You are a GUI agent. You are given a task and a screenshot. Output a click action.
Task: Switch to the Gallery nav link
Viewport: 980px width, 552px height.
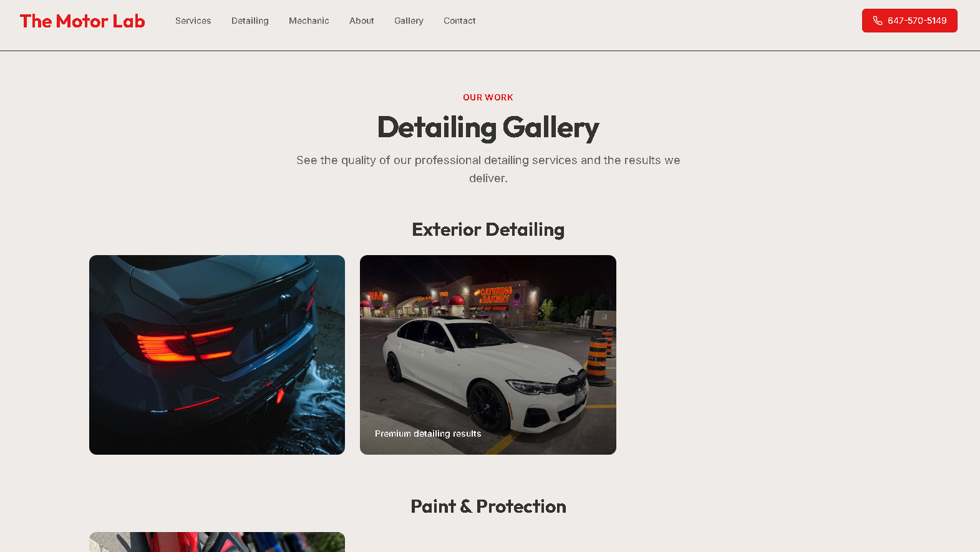point(409,21)
